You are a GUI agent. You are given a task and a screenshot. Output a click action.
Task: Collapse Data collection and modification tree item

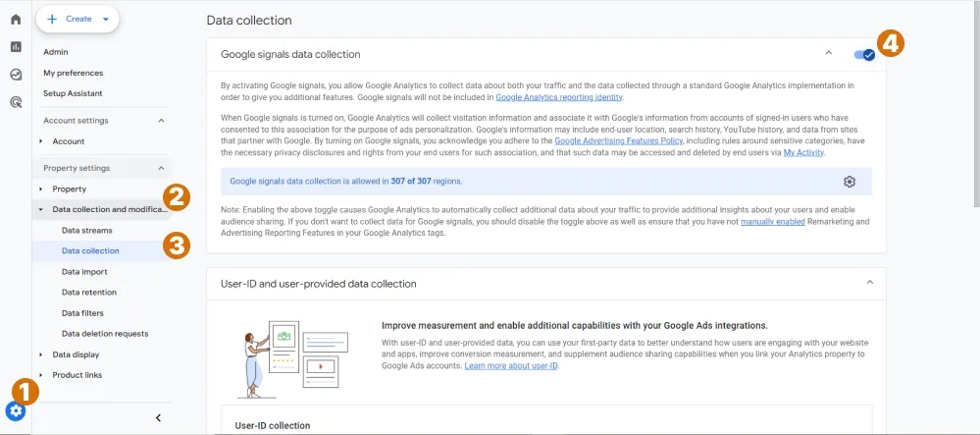click(41, 210)
